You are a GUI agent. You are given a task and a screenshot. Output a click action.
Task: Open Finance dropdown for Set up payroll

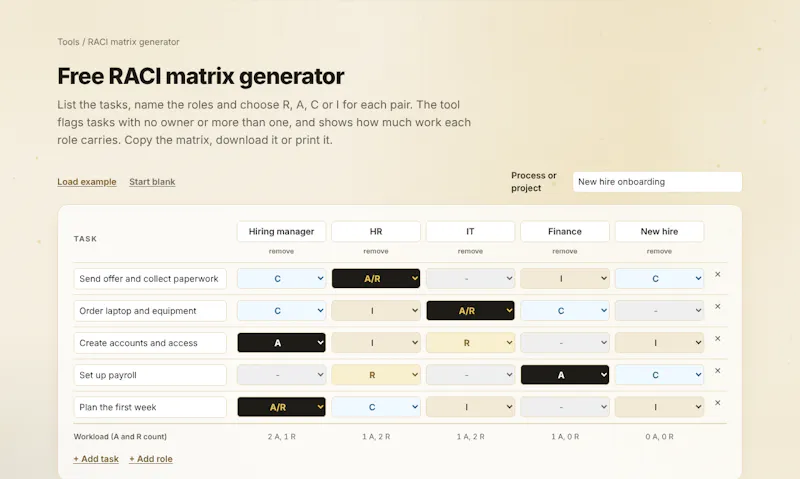coord(565,375)
